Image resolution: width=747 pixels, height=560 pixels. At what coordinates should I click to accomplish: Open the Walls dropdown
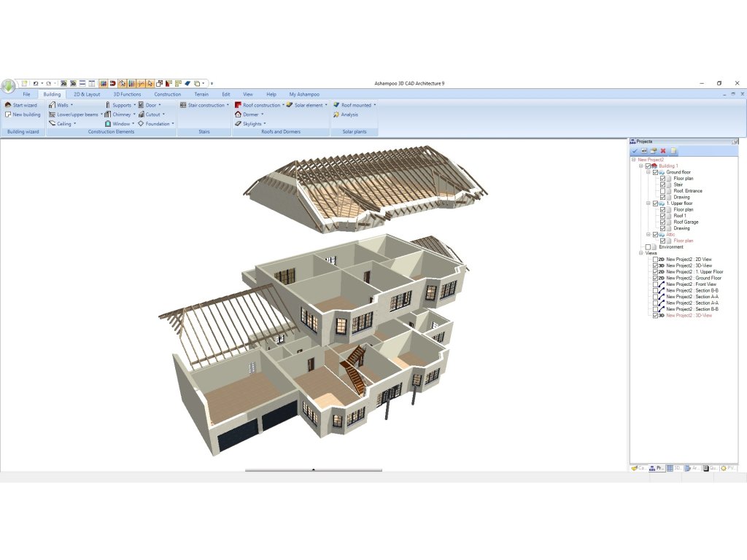pyautogui.click(x=71, y=105)
